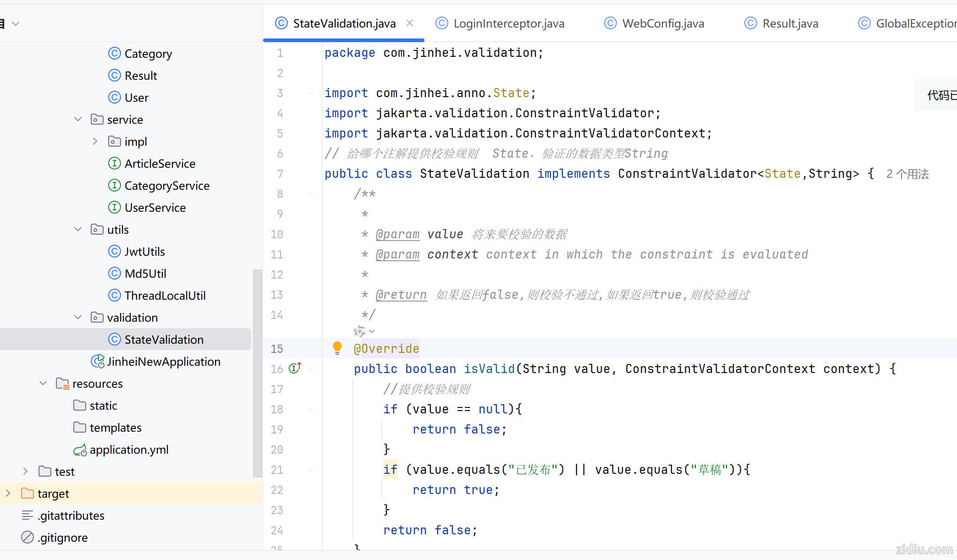Expand the impl folder
The height and width of the screenshot is (560, 957).
[x=95, y=142]
